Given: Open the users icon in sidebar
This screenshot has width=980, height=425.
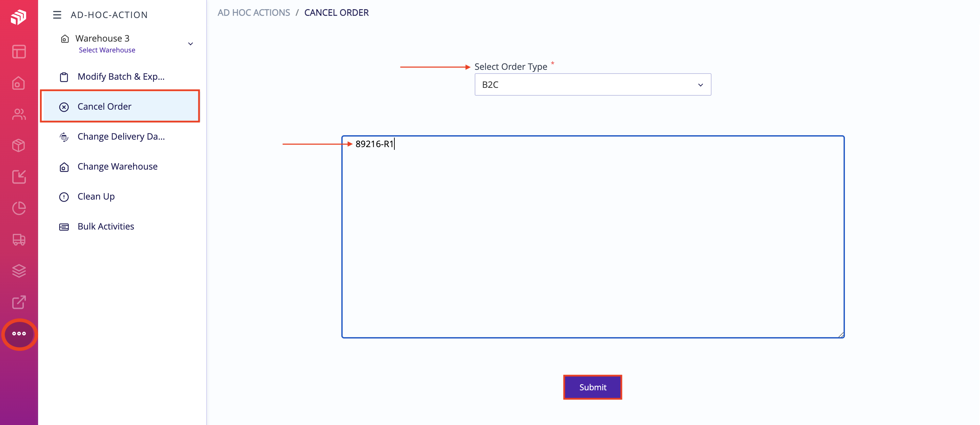Looking at the screenshot, I should pyautogui.click(x=19, y=114).
